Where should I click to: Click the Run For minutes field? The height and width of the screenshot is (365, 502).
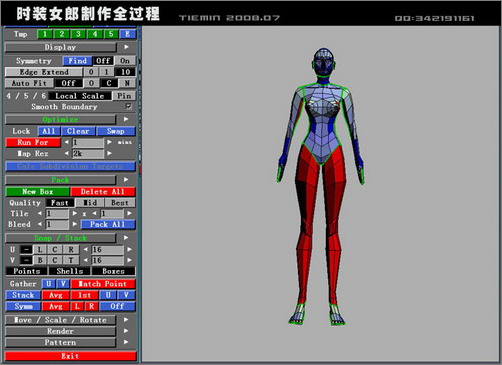click(x=88, y=143)
